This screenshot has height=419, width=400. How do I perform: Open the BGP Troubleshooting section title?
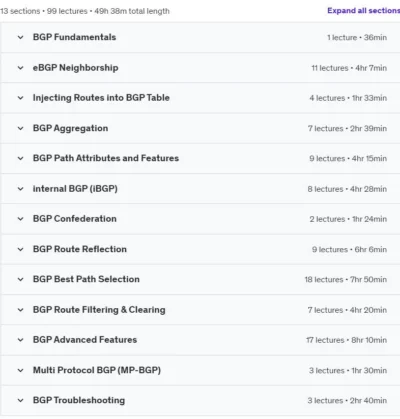click(x=79, y=400)
